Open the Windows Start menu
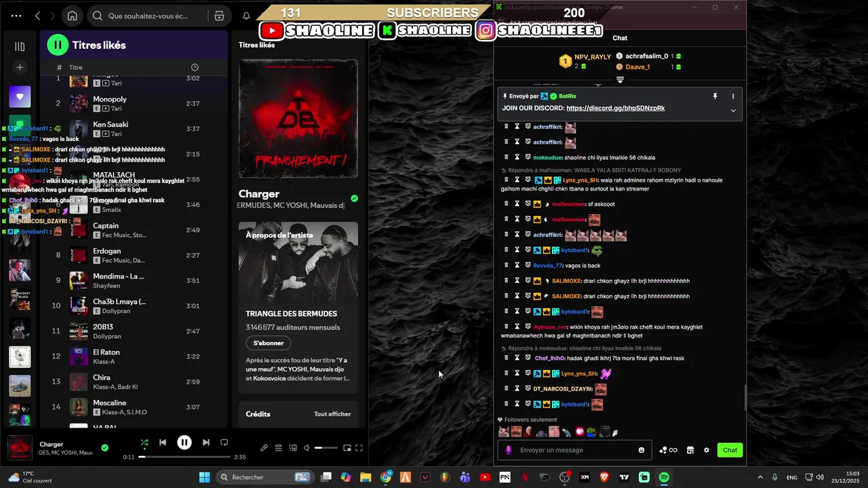The height and width of the screenshot is (488, 868). click(204, 477)
